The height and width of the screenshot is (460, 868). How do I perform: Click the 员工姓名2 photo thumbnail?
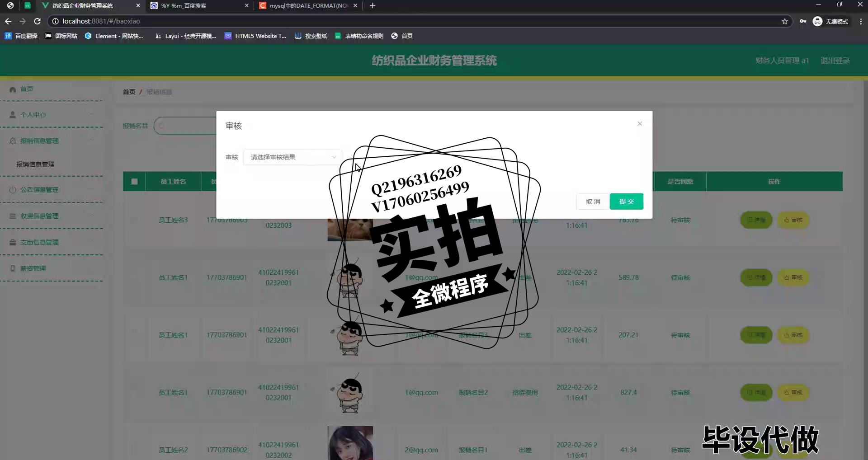click(x=350, y=443)
